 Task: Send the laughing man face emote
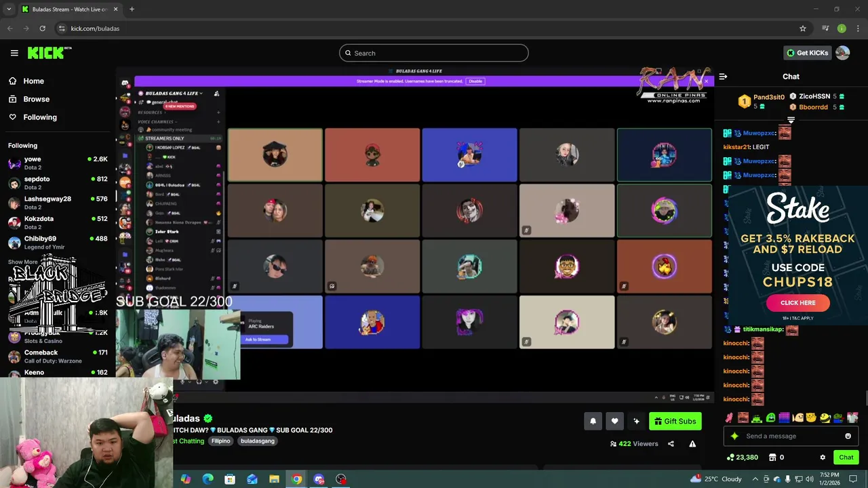[x=743, y=418]
